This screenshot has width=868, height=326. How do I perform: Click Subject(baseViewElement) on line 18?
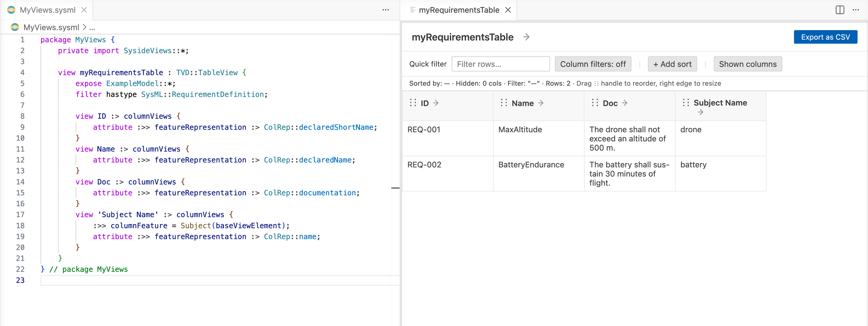click(x=233, y=225)
